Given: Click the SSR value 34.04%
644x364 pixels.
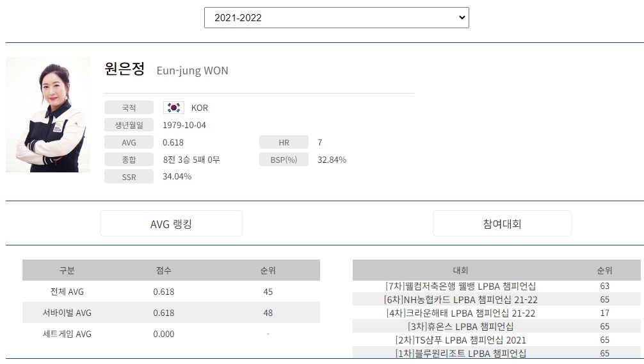Looking at the screenshot, I should 177,176.
